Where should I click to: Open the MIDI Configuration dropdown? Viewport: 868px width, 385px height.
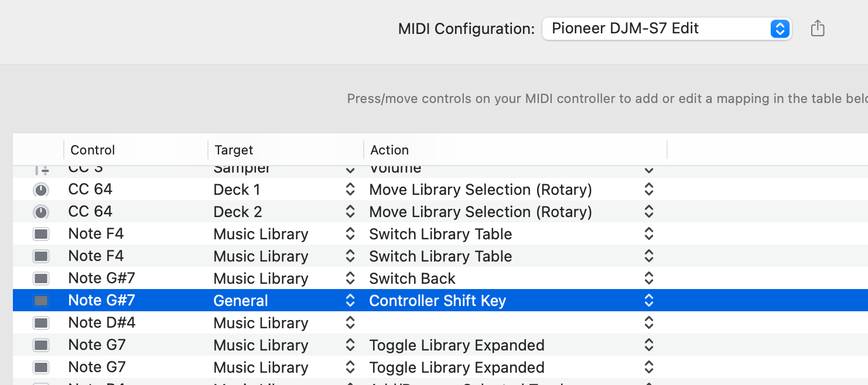point(667,28)
